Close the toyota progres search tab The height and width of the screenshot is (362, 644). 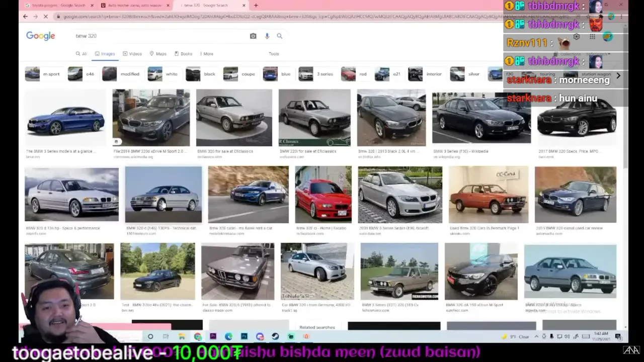92,6
